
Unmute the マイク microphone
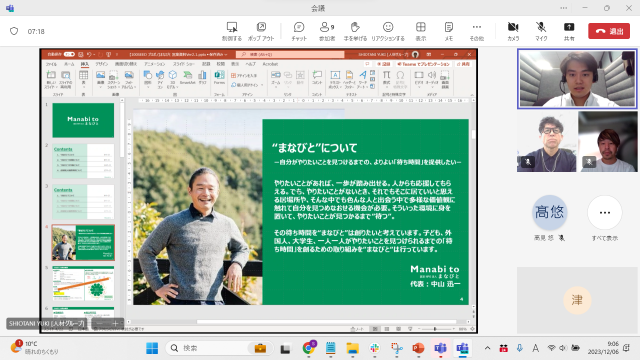tap(541, 31)
